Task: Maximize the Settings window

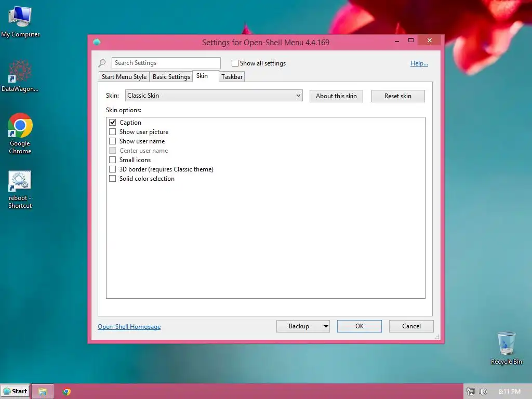Action: click(411, 41)
